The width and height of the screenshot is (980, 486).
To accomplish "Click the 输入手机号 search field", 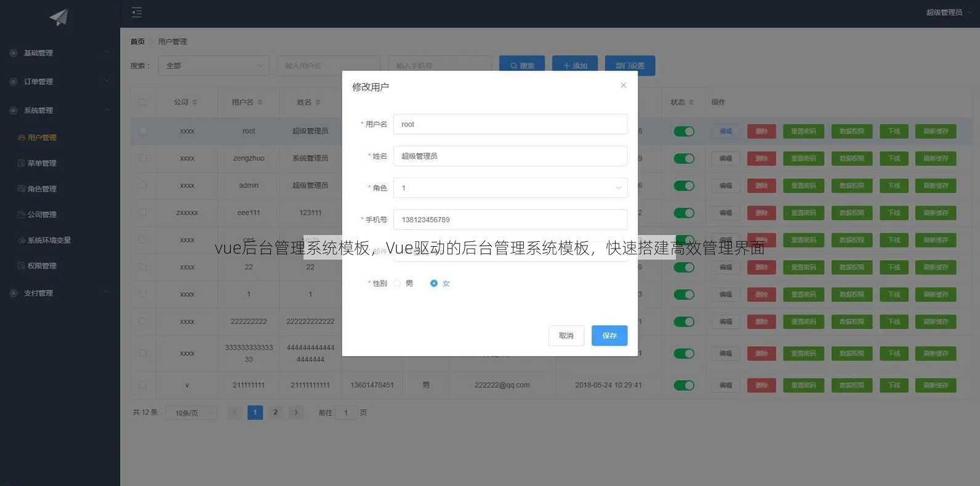I will [x=440, y=65].
